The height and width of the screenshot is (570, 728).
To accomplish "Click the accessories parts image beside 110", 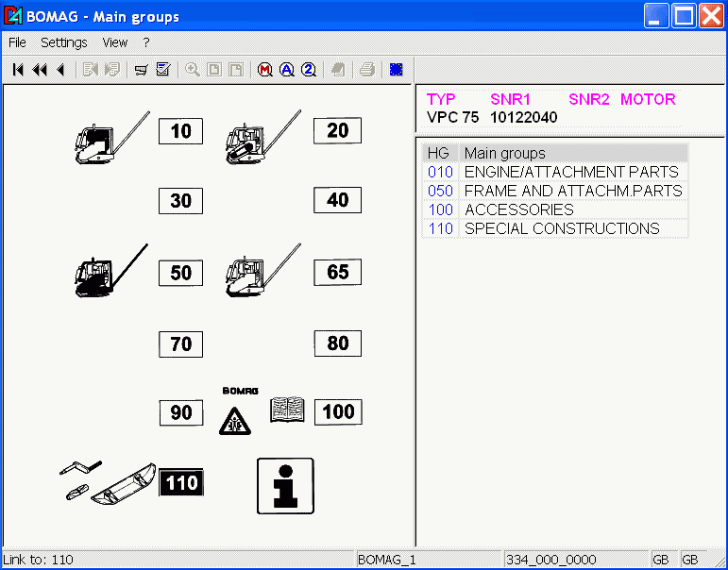I will click(108, 483).
